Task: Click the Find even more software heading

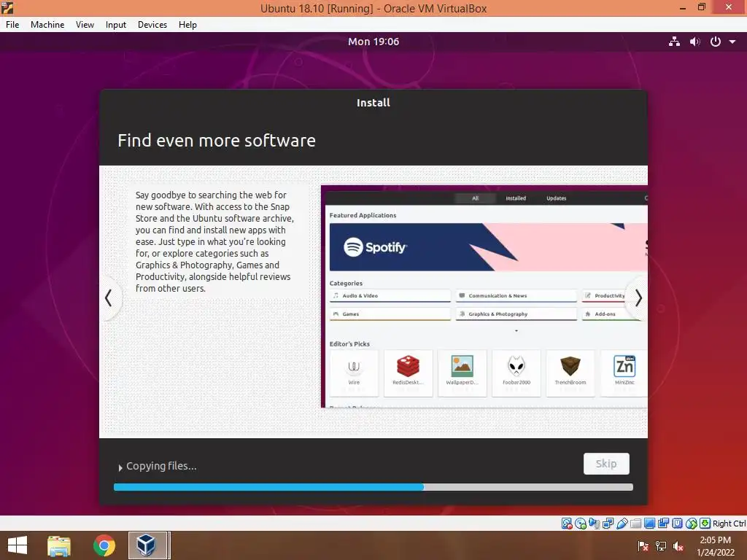Action: (x=217, y=141)
